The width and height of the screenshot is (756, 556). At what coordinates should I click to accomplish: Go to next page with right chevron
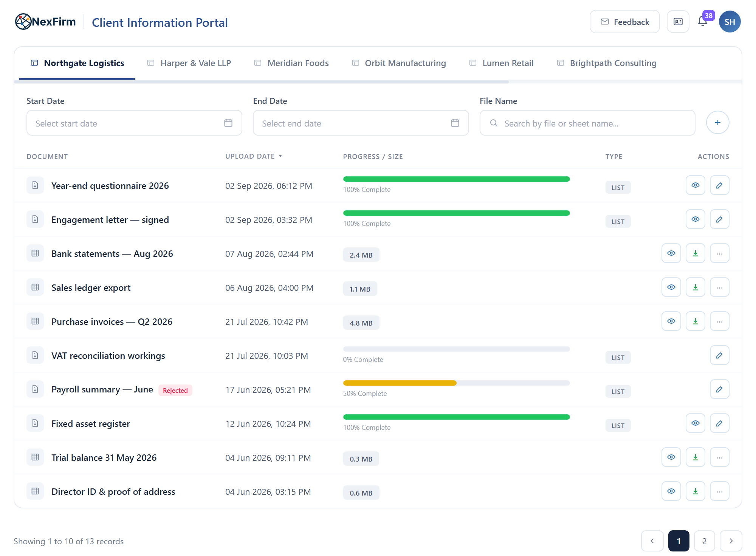(x=731, y=541)
